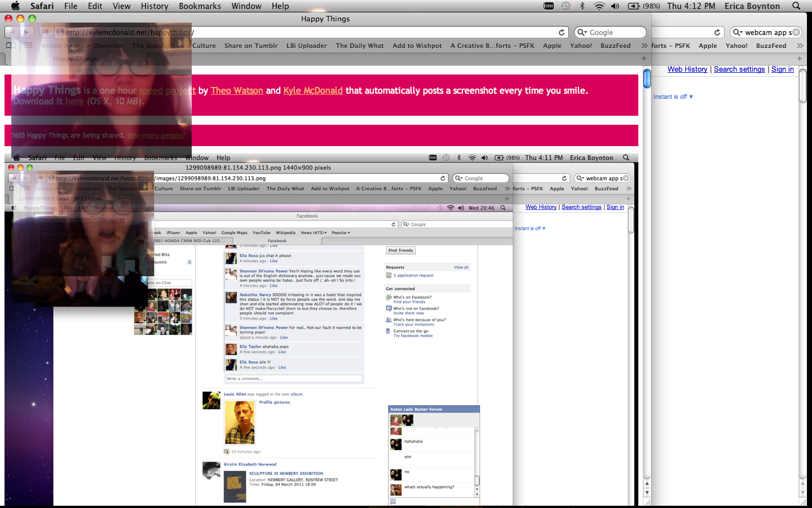Focus the webcam app search field

click(x=766, y=32)
